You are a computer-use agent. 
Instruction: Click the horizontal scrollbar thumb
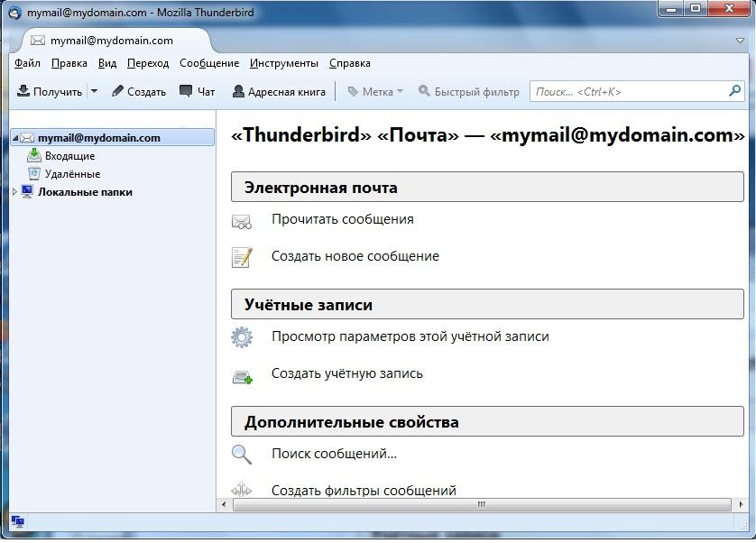click(x=481, y=505)
